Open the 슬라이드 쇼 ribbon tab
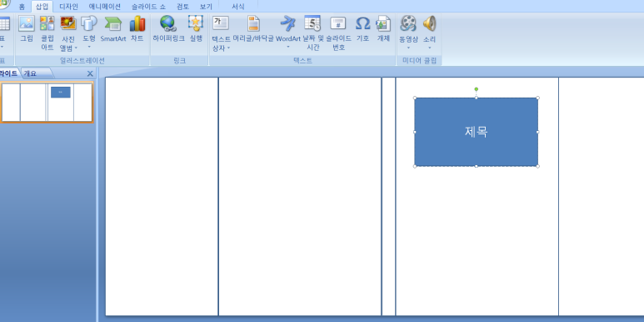The width and height of the screenshot is (644, 322). coord(148,7)
